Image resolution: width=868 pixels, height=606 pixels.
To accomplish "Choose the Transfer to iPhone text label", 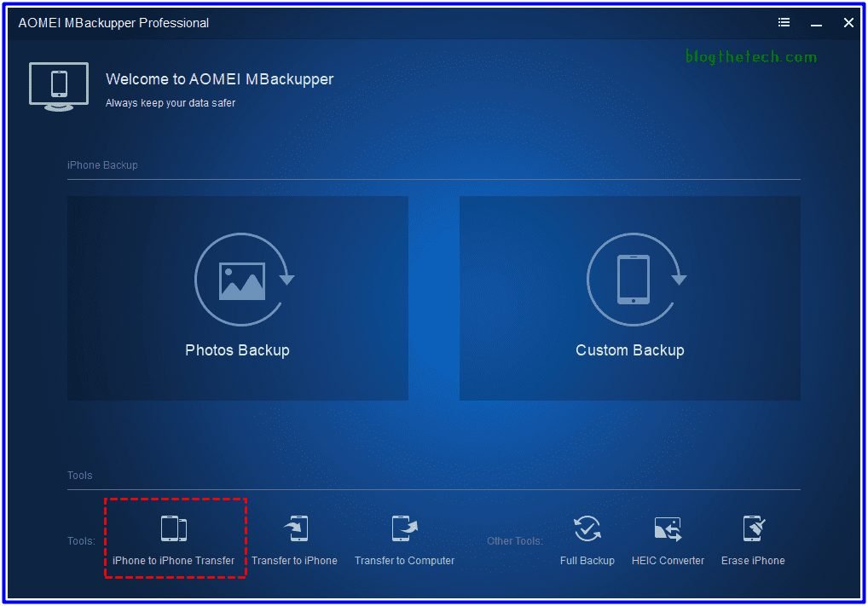I will (294, 561).
